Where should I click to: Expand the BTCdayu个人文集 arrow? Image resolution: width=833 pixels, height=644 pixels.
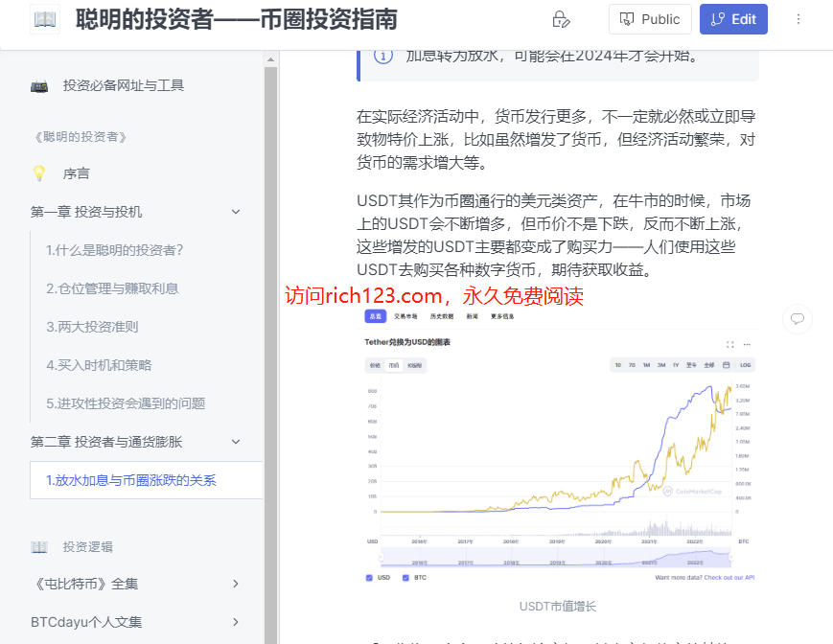pyautogui.click(x=236, y=622)
